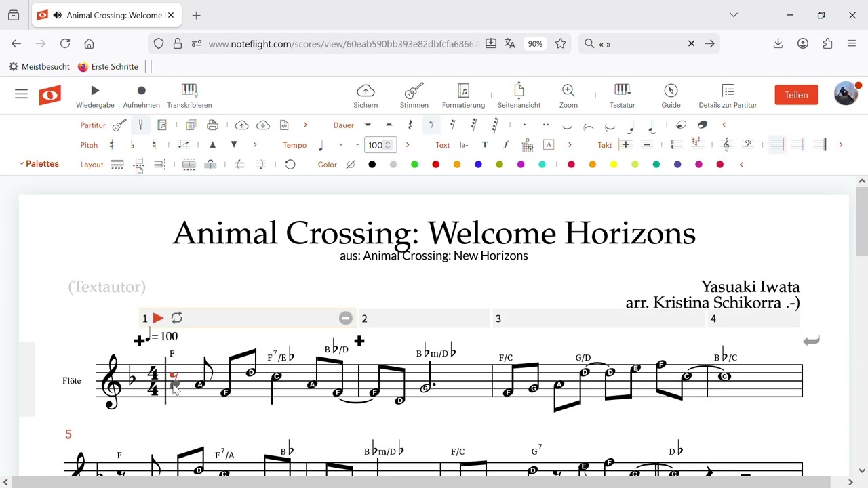Screen dimensions: 868x488
Task: Click the (Textautor) placeholder text
Action: [107, 287]
